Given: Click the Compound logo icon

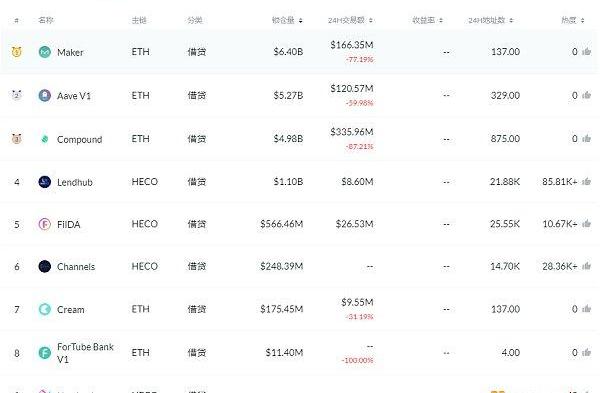Looking at the screenshot, I should (45, 139).
